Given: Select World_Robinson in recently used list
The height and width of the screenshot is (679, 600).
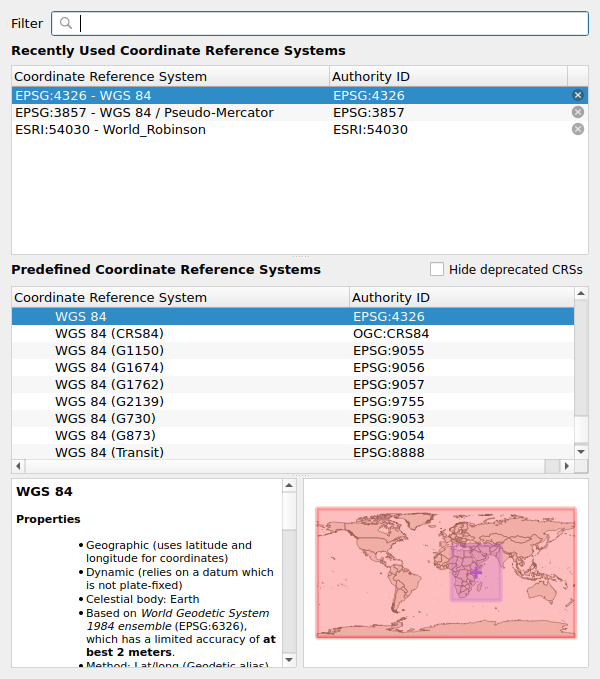Looking at the screenshot, I should tap(110, 129).
